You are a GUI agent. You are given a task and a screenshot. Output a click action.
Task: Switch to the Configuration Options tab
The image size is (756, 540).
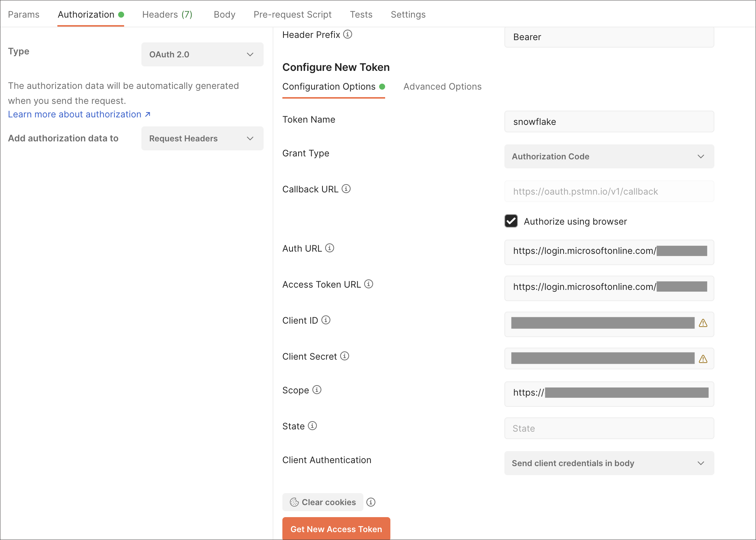point(329,87)
